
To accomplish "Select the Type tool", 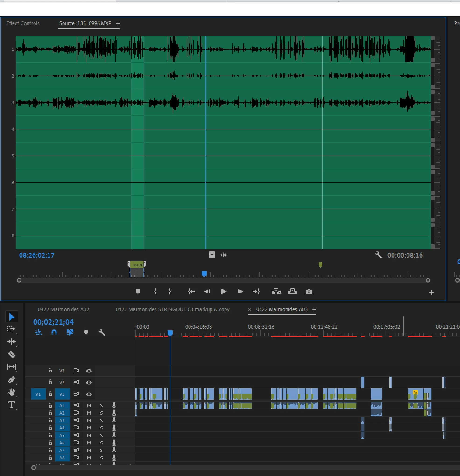I will pos(11,405).
